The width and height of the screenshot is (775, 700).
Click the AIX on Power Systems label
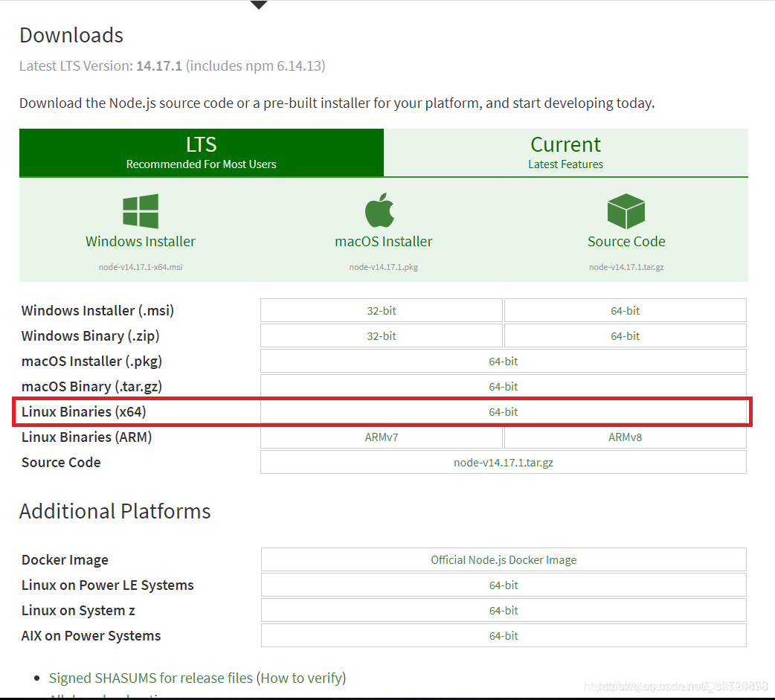pos(91,635)
